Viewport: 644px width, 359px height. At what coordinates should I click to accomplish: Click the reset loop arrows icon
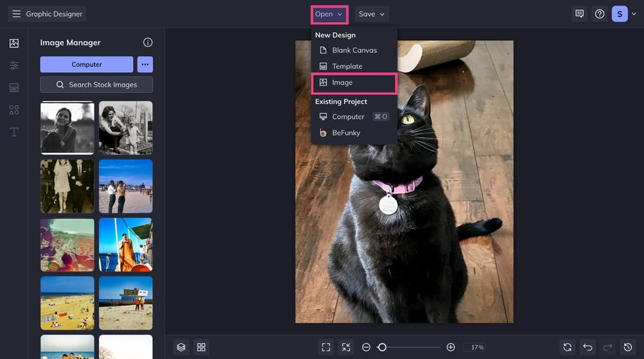[x=568, y=347]
